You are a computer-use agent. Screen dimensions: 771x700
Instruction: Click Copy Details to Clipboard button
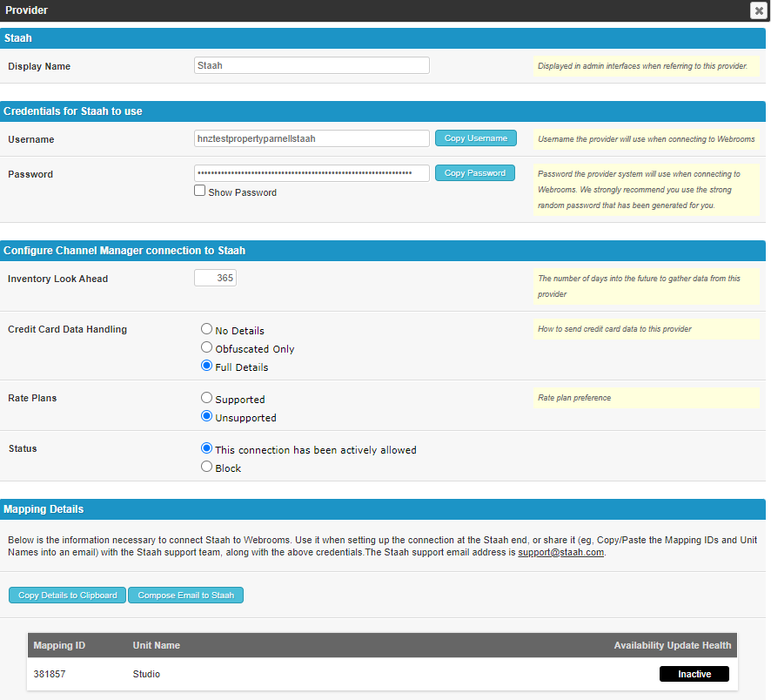(67, 596)
